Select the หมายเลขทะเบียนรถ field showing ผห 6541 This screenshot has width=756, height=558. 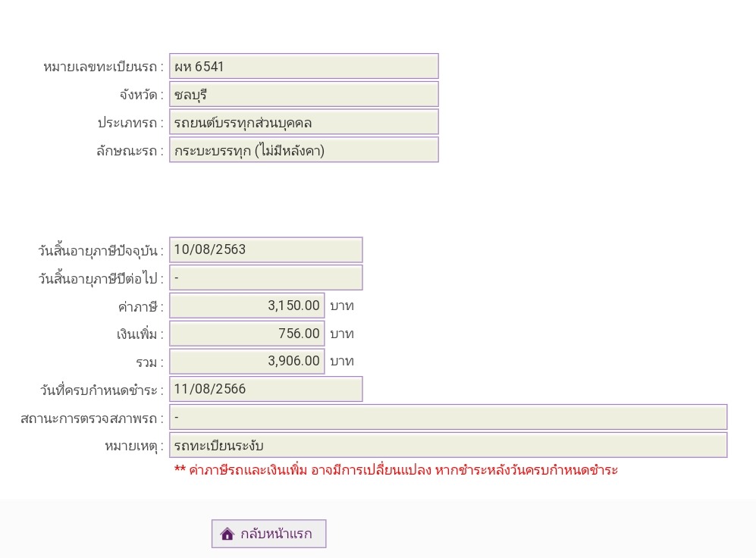[304, 66]
